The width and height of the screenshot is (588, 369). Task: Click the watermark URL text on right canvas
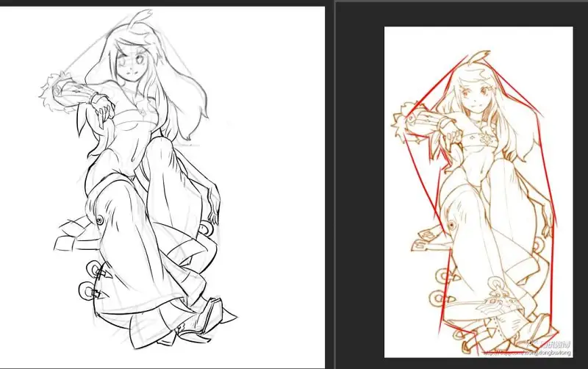(x=527, y=353)
